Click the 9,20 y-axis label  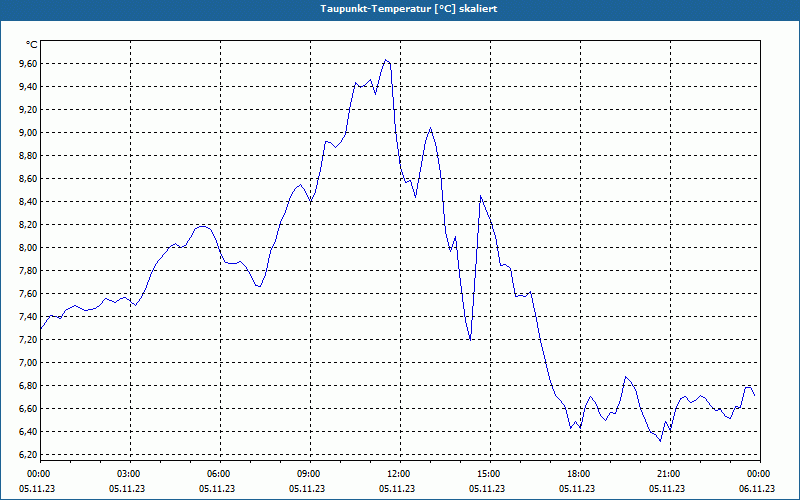(28, 110)
